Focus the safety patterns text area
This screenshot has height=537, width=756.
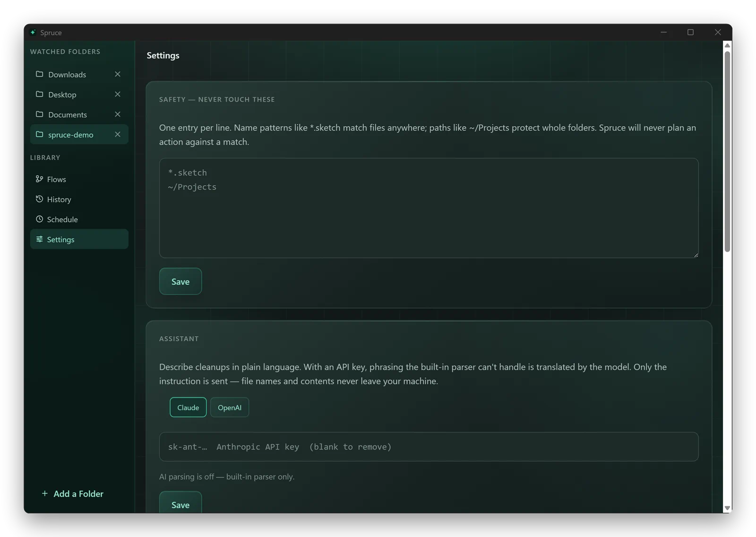[x=429, y=208]
